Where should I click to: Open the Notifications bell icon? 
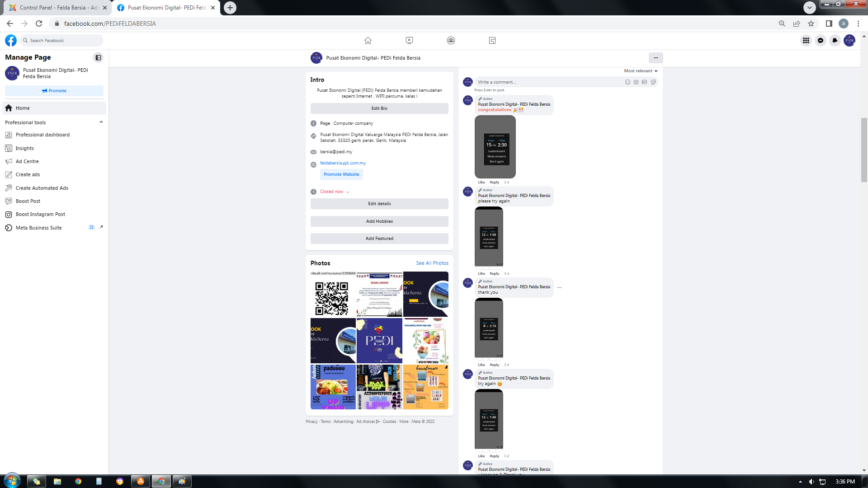tap(835, 41)
